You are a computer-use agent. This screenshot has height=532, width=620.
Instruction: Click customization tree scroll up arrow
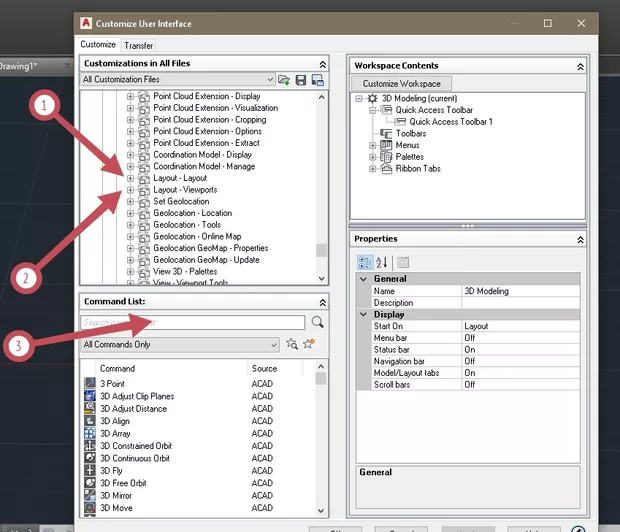coord(321,97)
